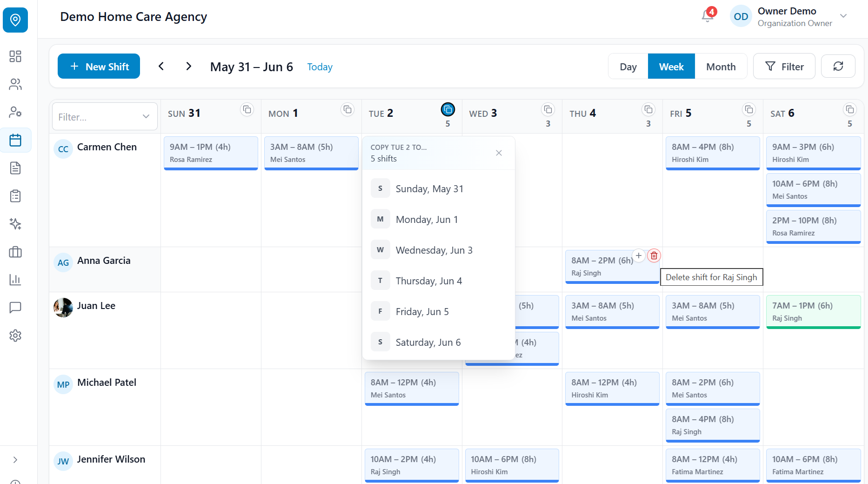
Task: Switch to Day view
Action: [x=628, y=67]
